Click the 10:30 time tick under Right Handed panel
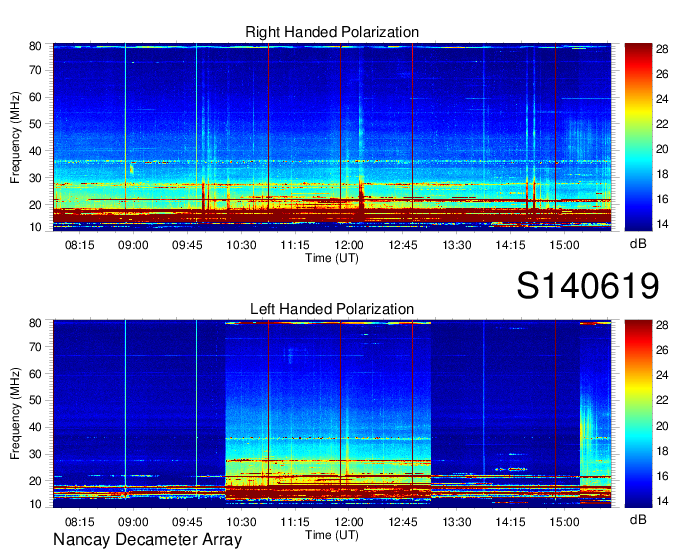 tap(241, 245)
